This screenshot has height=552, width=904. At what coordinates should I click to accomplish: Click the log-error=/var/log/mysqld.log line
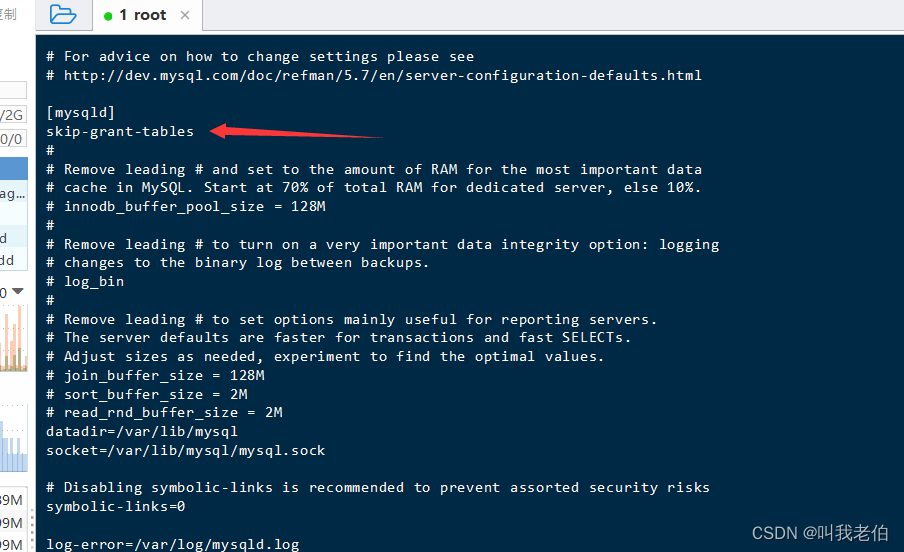click(x=172, y=544)
